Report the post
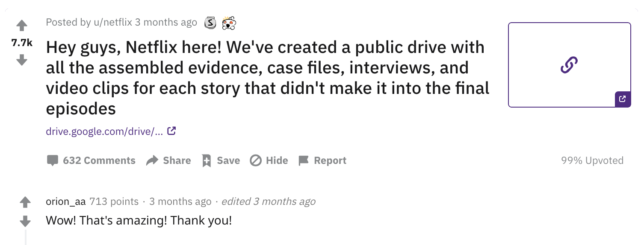Image resolution: width=644 pixels, height=245 pixels. click(x=322, y=160)
